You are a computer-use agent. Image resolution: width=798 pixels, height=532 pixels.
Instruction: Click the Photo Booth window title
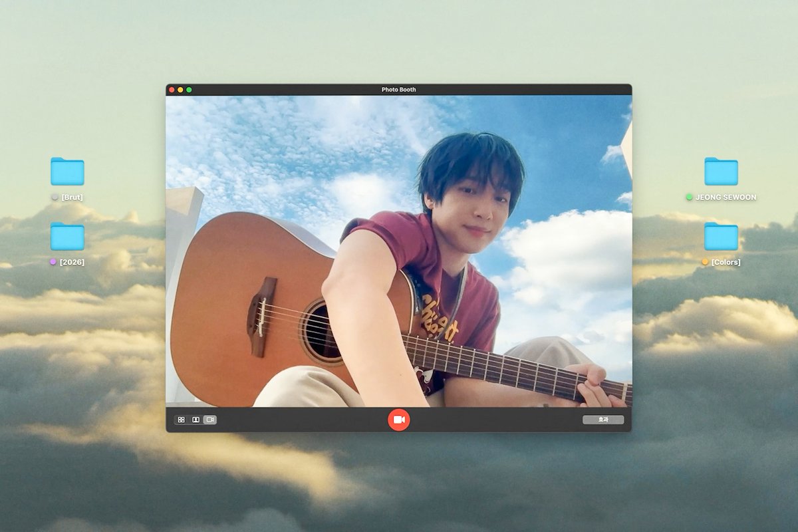(399, 90)
